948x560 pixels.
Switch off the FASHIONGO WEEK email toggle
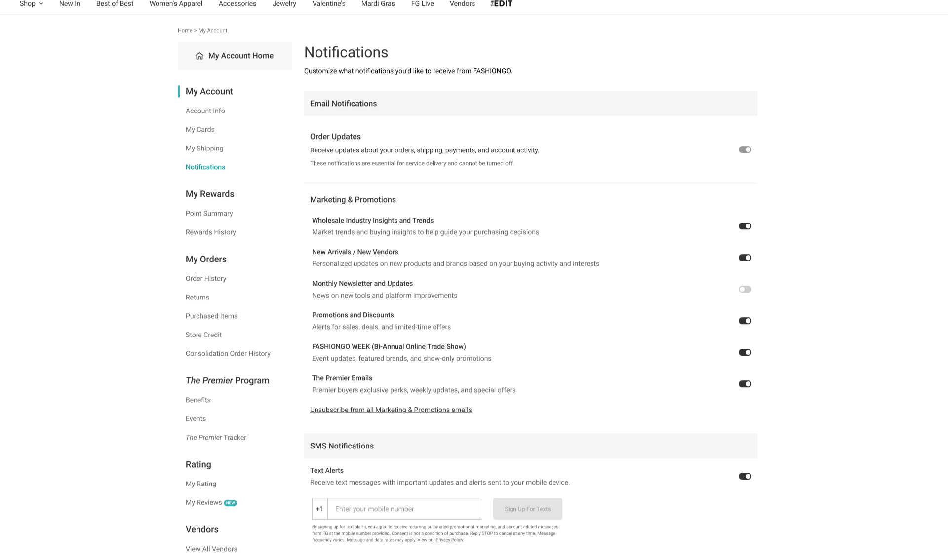point(745,352)
